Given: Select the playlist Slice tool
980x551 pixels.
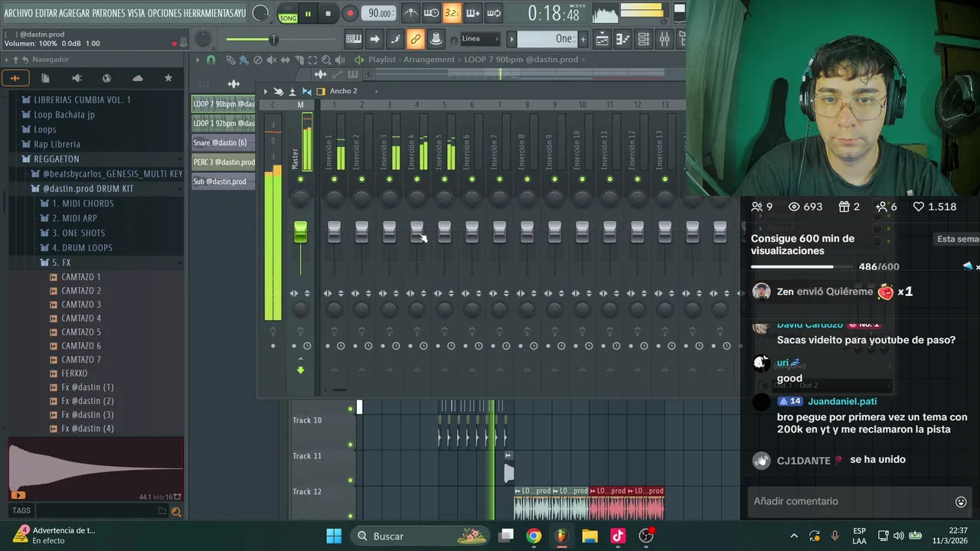Looking at the screenshot, I should click(x=299, y=60).
